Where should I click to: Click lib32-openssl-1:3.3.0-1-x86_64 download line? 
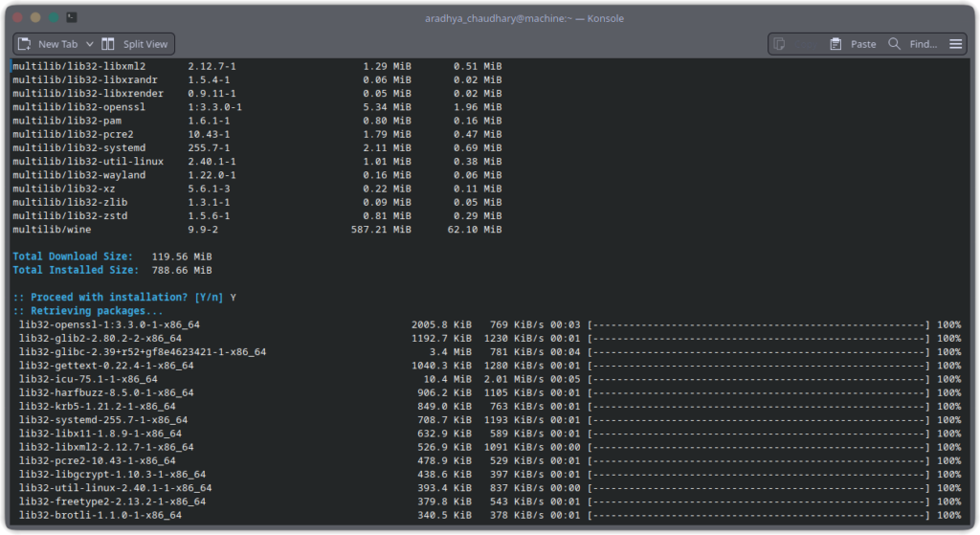click(x=490, y=325)
